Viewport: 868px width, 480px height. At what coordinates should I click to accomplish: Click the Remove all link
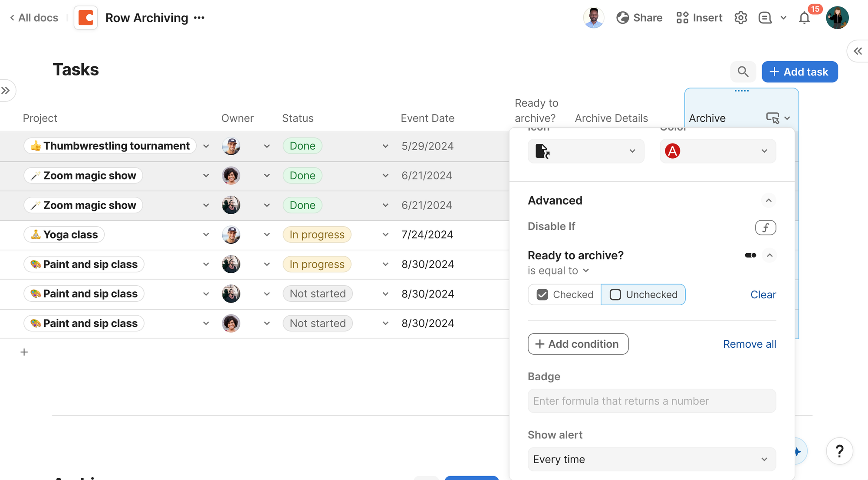click(x=750, y=344)
